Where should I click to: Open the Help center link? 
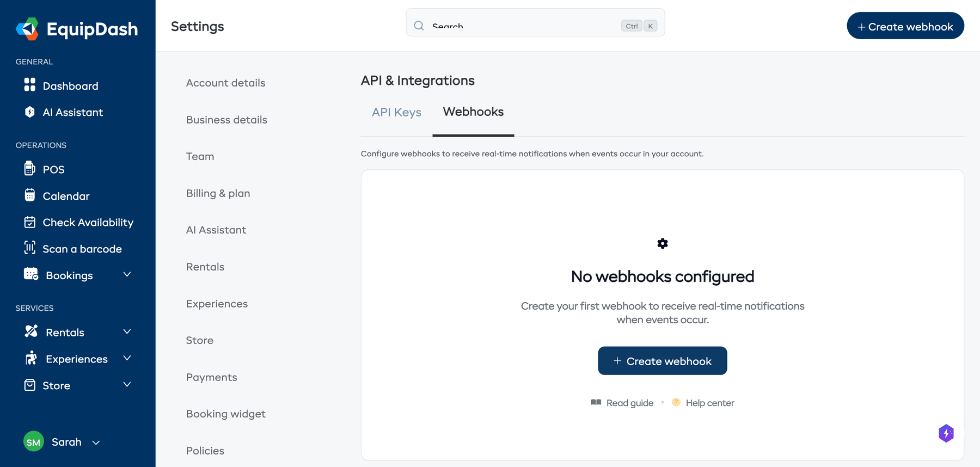tap(710, 403)
